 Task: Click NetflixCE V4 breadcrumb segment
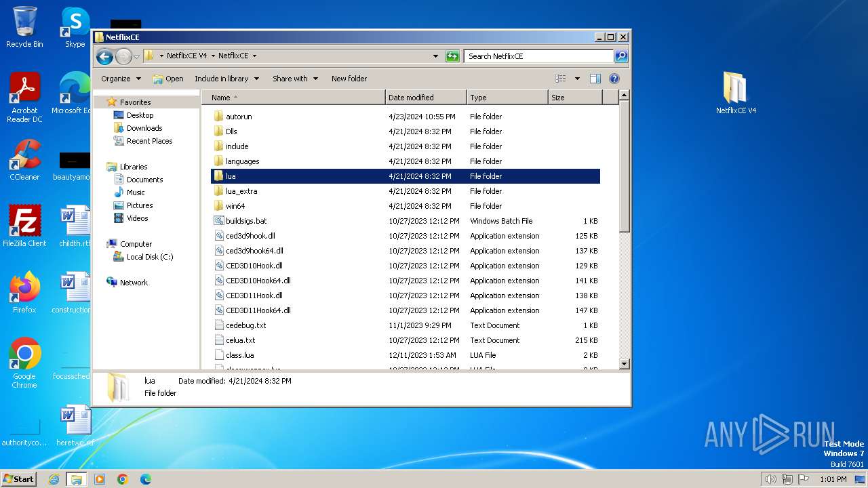[x=186, y=56]
